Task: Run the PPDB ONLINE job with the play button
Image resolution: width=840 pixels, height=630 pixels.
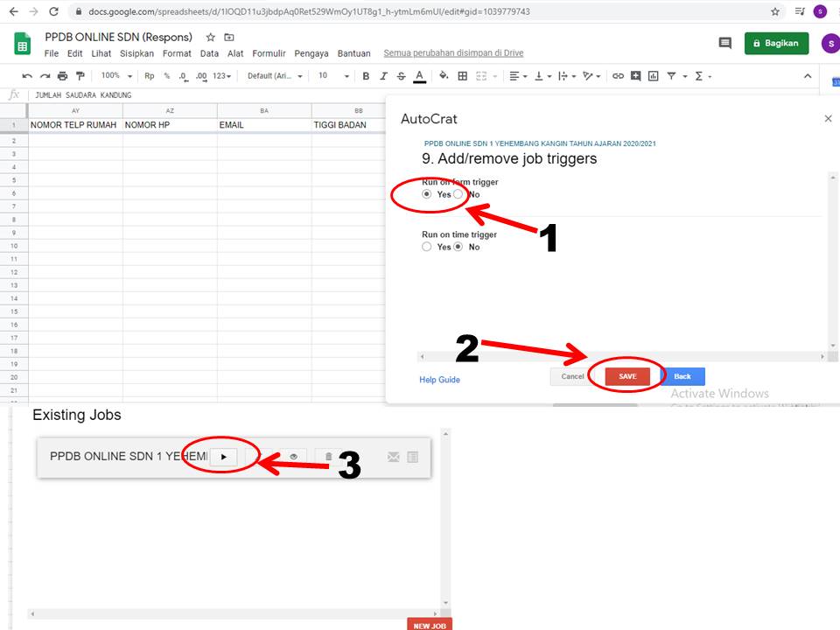Action: click(224, 456)
